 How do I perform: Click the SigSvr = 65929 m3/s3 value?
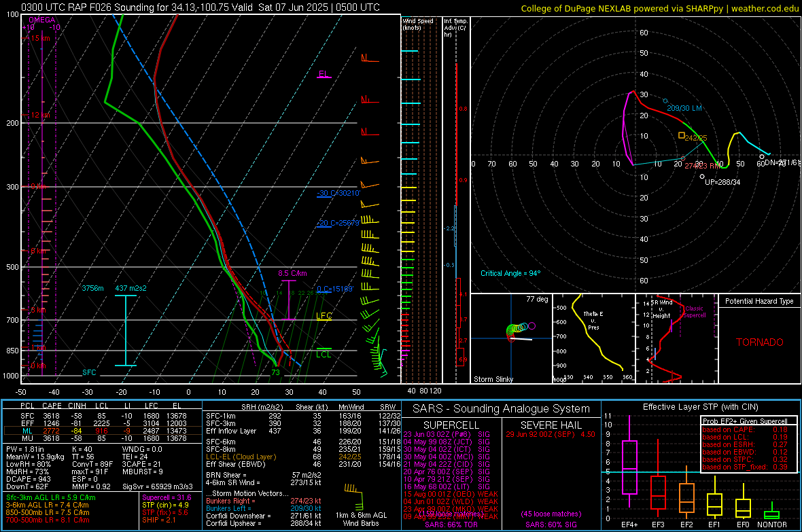(x=158, y=487)
